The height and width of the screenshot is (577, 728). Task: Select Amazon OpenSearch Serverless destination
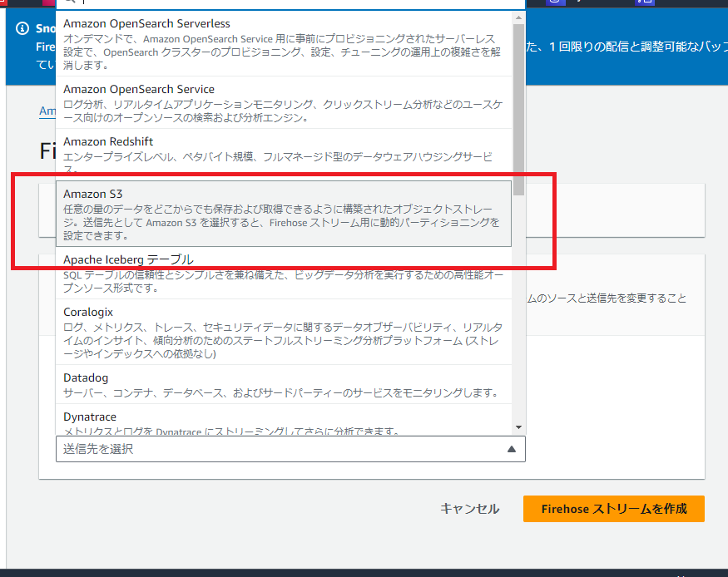284,44
